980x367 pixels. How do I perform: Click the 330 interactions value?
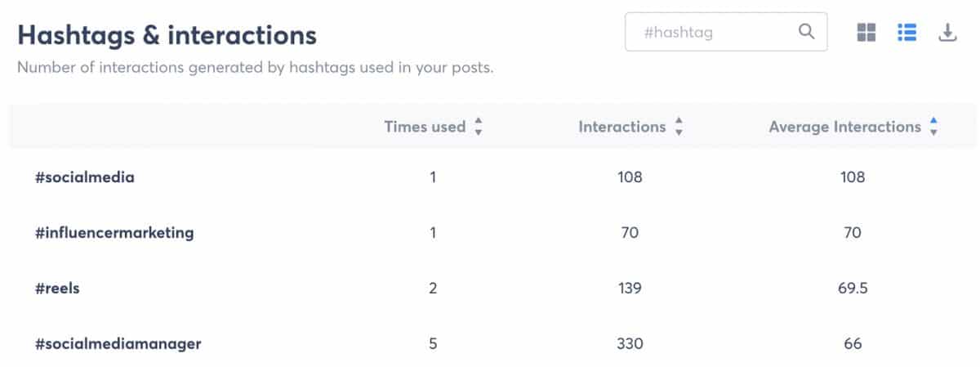pyautogui.click(x=630, y=343)
